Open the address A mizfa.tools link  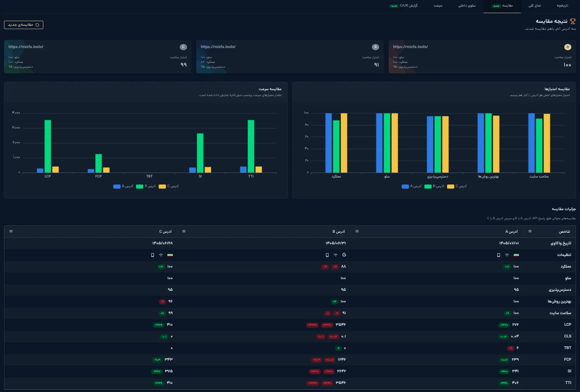[x=410, y=47]
